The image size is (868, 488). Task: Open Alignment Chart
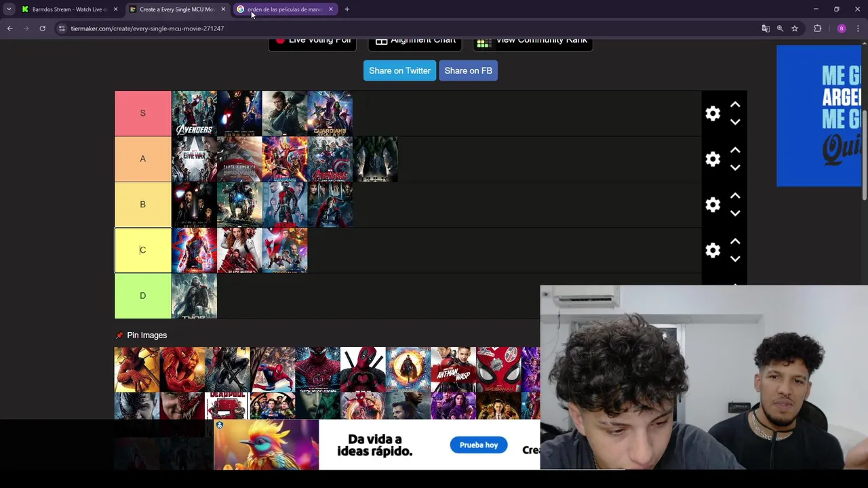click(415, 43)
